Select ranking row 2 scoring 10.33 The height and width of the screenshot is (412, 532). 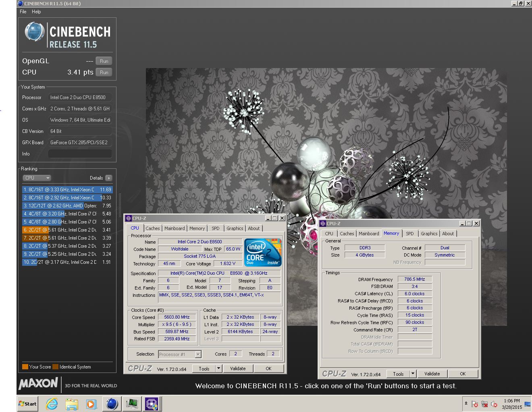pyautogui.click(x=67, y=198)
